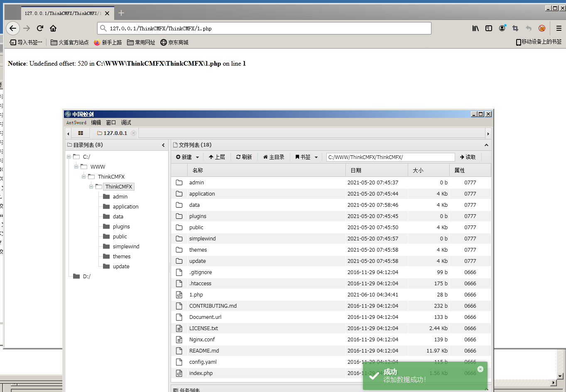The height and width of the screenshot is (392, 566).
Task: Collapse the C:/ tree node
Action: click(69, 157)
